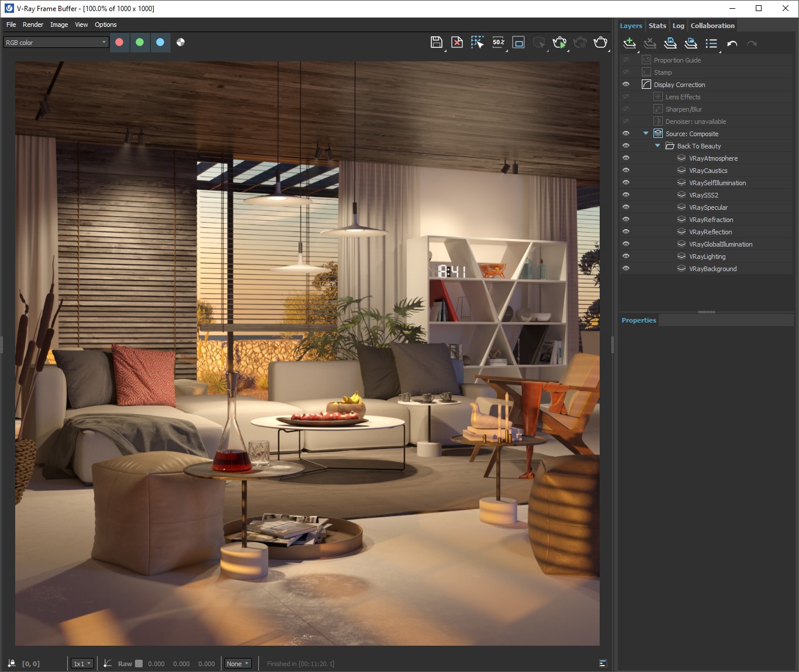The image size is (799, 672).
Task: Open the RGB color channel dropdown
Action: tap(56, 42)
